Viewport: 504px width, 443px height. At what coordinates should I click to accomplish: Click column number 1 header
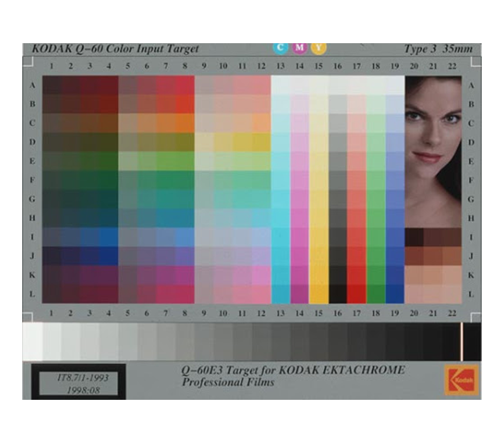click(51, 67)
